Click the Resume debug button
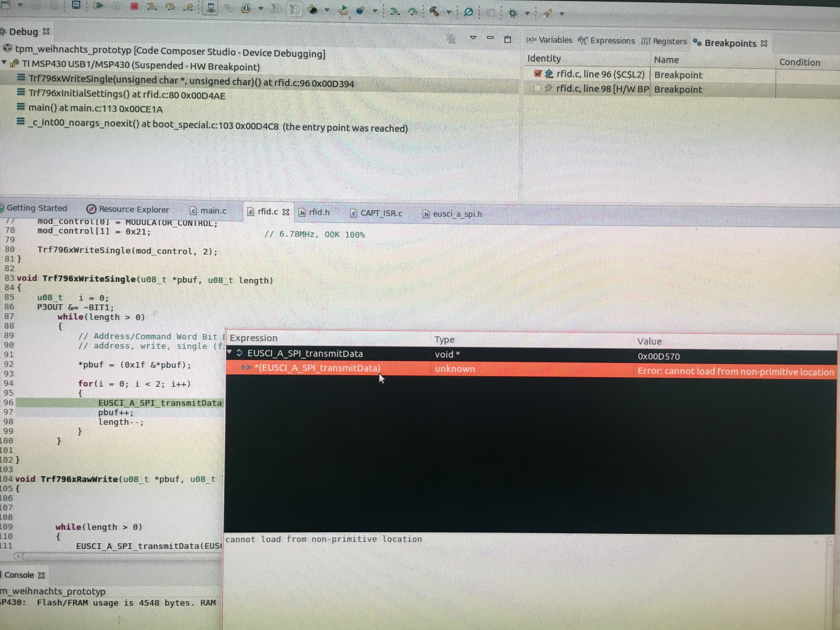The height and width of the screenshot is (630, 840). tap(98, 5)
